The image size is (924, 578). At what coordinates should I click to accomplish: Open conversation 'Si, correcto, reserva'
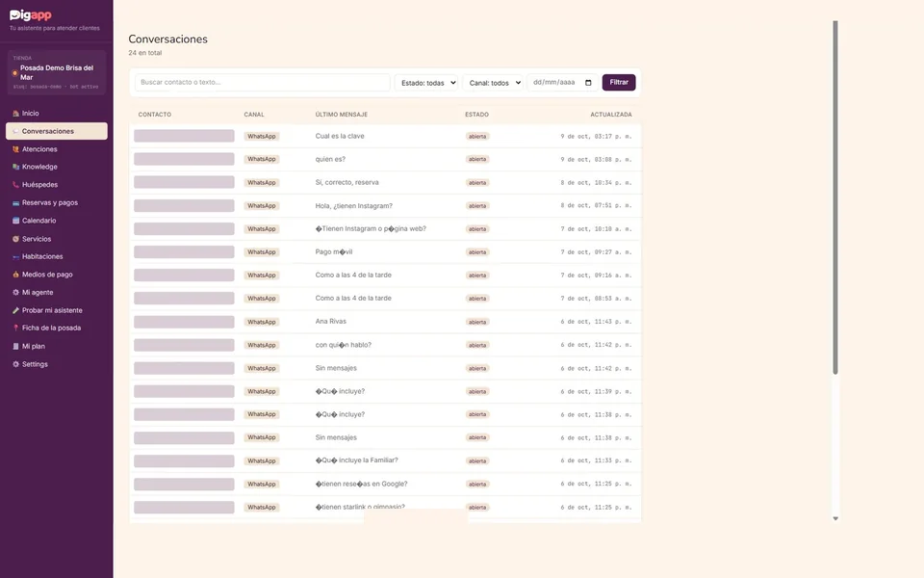[385, 182]
